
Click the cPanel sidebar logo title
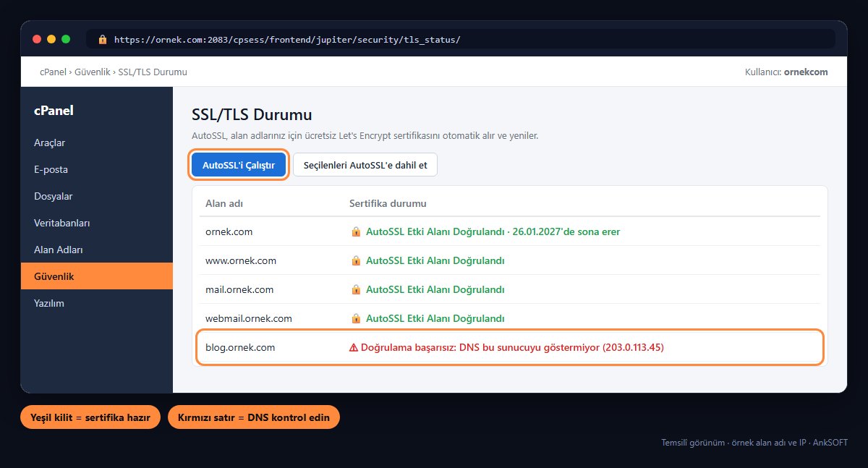click(54, 111)
